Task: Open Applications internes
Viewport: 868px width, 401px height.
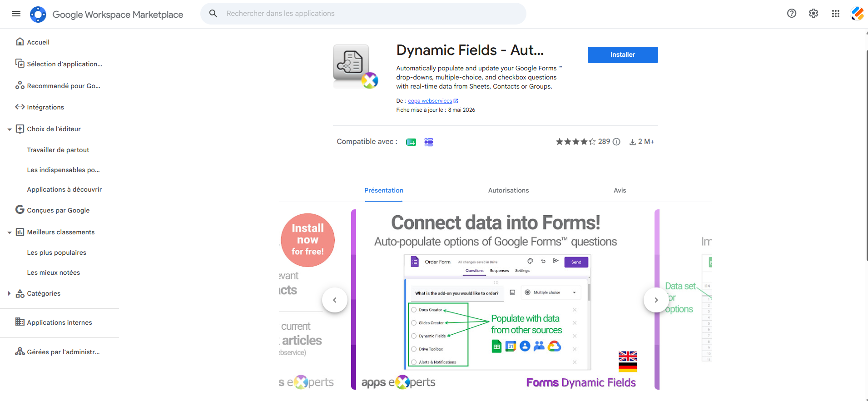Action: click(60, 322)
